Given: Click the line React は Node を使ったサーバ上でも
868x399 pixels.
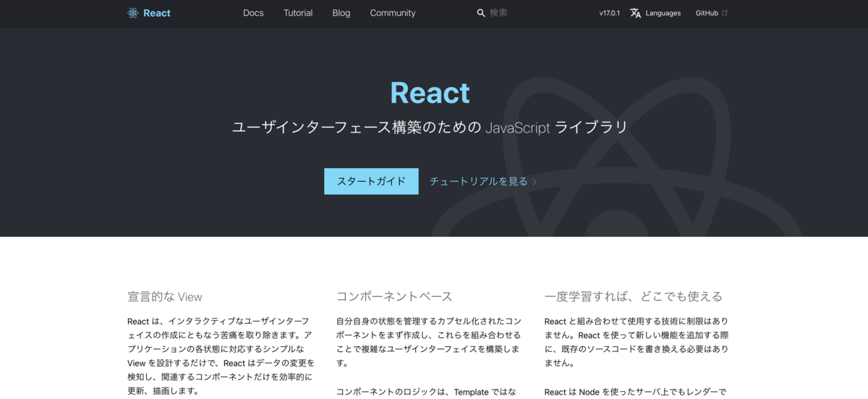Looking at the screenshot, I should coord(635,392).
